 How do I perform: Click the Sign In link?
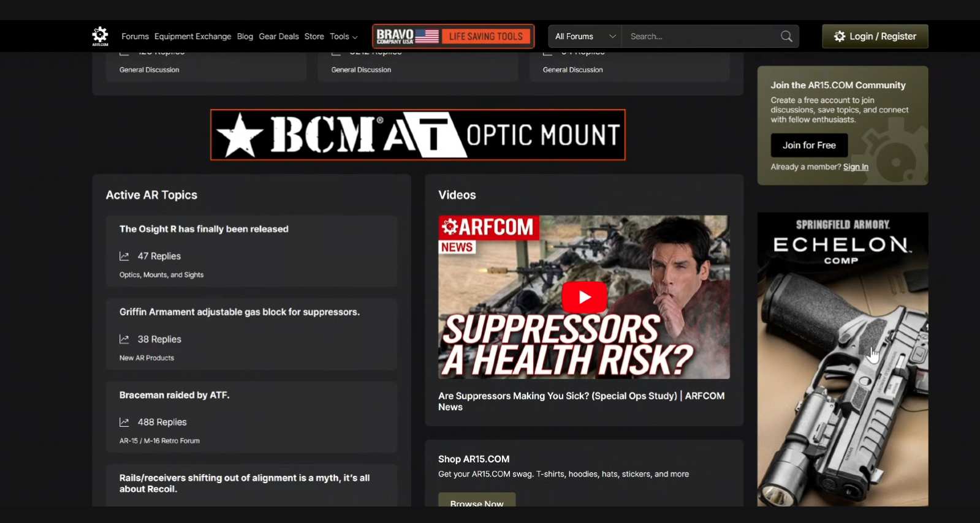click(856, 167)
